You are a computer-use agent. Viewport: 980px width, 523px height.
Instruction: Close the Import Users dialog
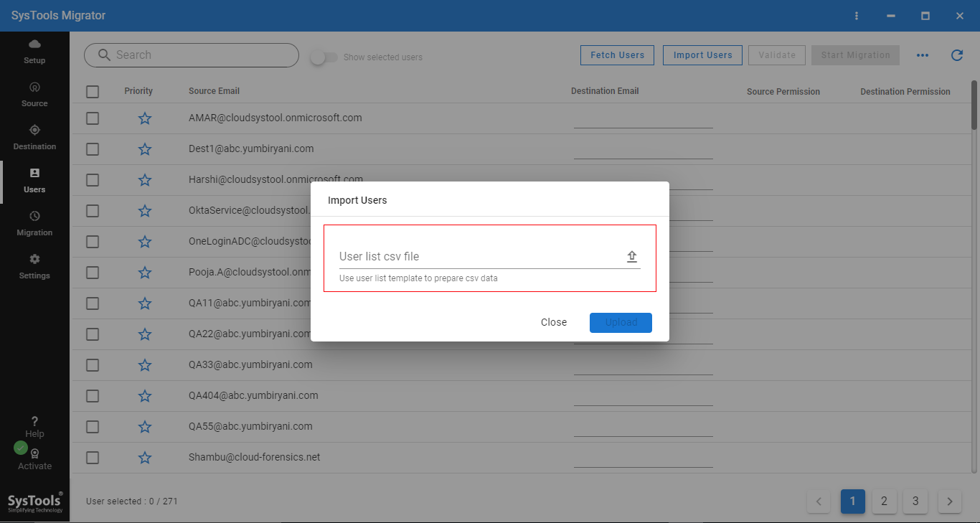point(553,322)
